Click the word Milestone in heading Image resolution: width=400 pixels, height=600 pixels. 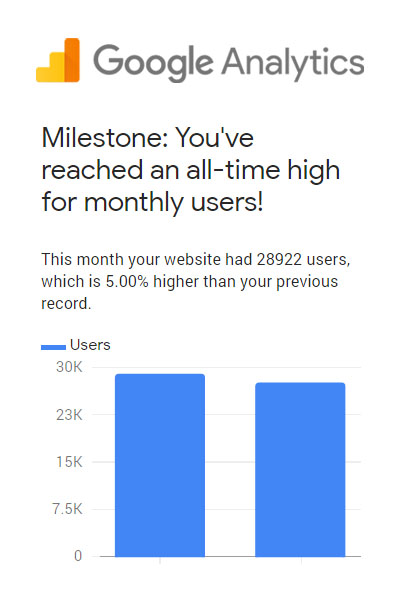[x=104, y=137]
